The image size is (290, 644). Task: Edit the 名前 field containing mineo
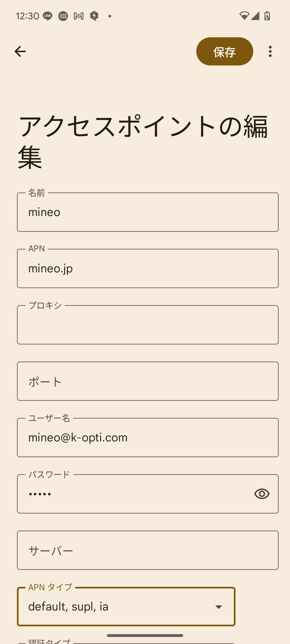(148, 212)
